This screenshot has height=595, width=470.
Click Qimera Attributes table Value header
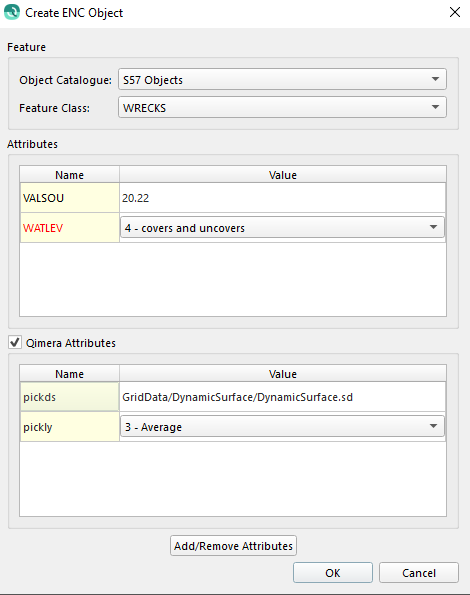coord(283,374)
